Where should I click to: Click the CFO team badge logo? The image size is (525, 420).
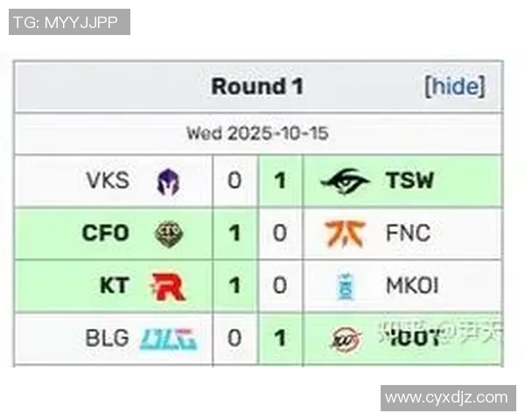tap(167, 234)
